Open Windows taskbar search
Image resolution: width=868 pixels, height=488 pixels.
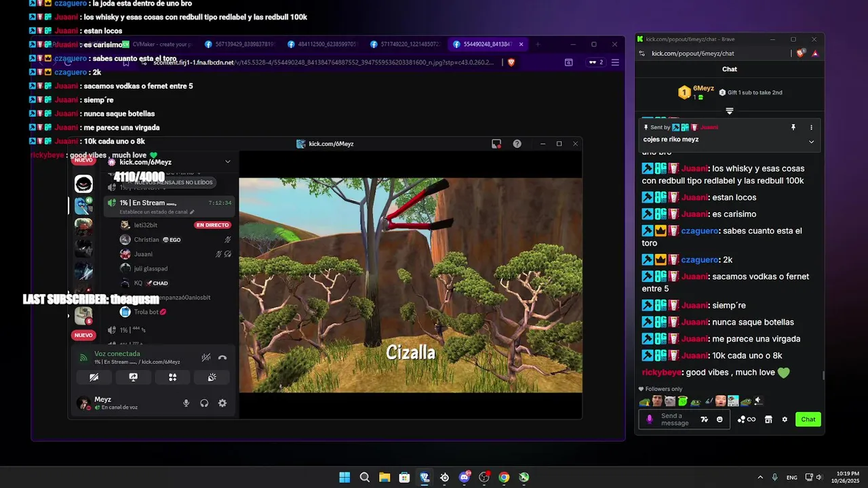click(x=365, y=477)
